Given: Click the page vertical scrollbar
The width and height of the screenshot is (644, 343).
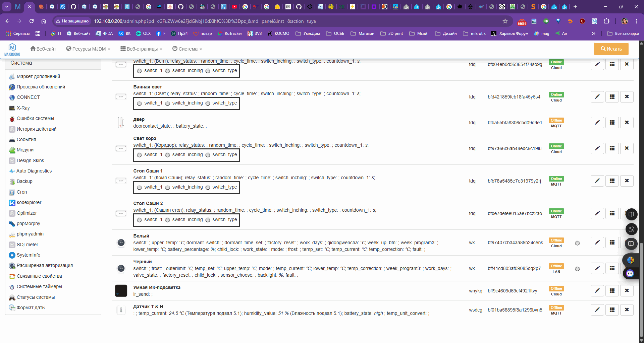Looking at the screenshot, I should coord(641,288).
